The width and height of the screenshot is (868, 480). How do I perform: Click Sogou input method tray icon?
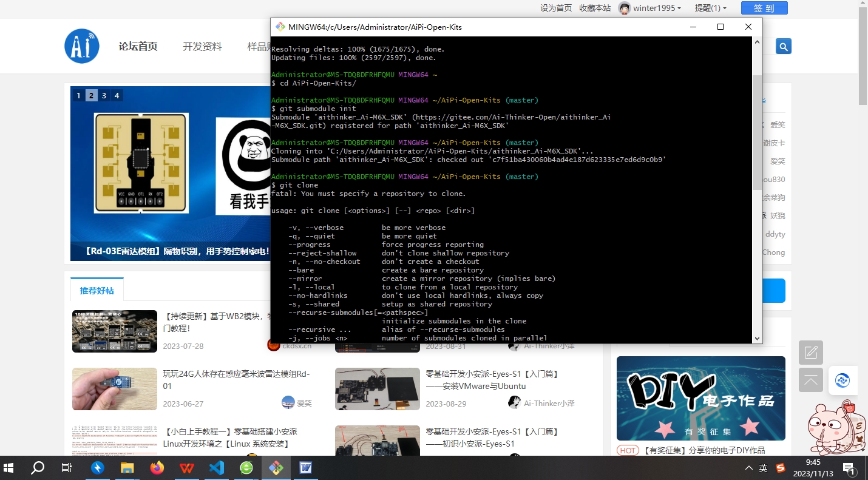click(x=781, y=468)
